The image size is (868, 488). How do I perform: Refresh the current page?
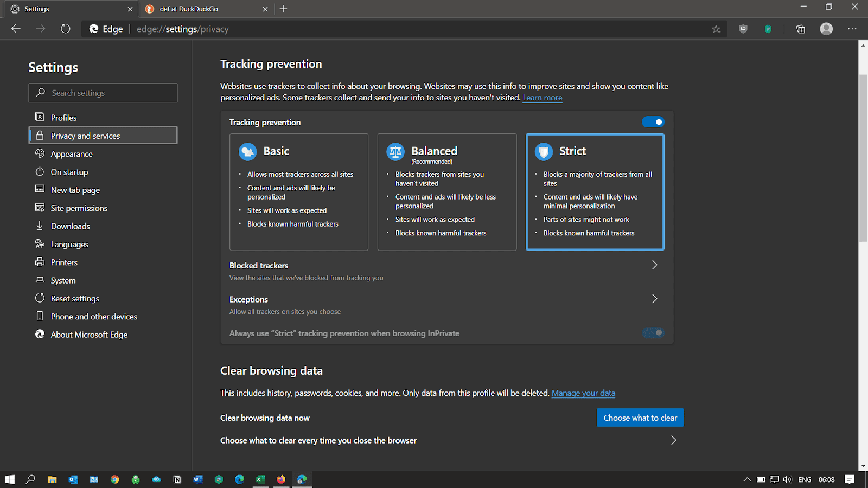[65, 29]
